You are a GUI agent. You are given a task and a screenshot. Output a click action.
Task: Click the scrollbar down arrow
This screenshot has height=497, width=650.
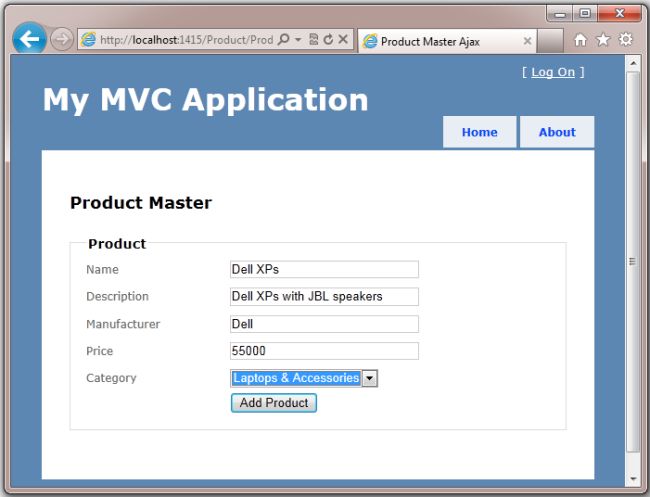tap(633, 479)
